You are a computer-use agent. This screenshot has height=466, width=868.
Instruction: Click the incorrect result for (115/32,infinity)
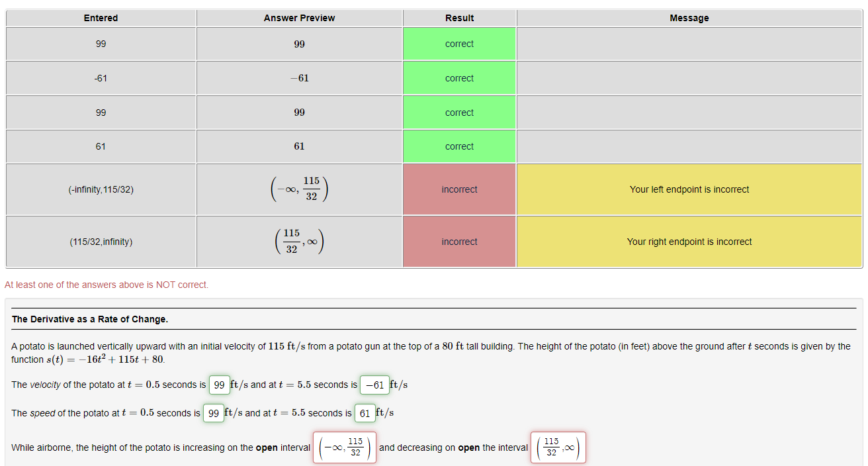(459, 241)
